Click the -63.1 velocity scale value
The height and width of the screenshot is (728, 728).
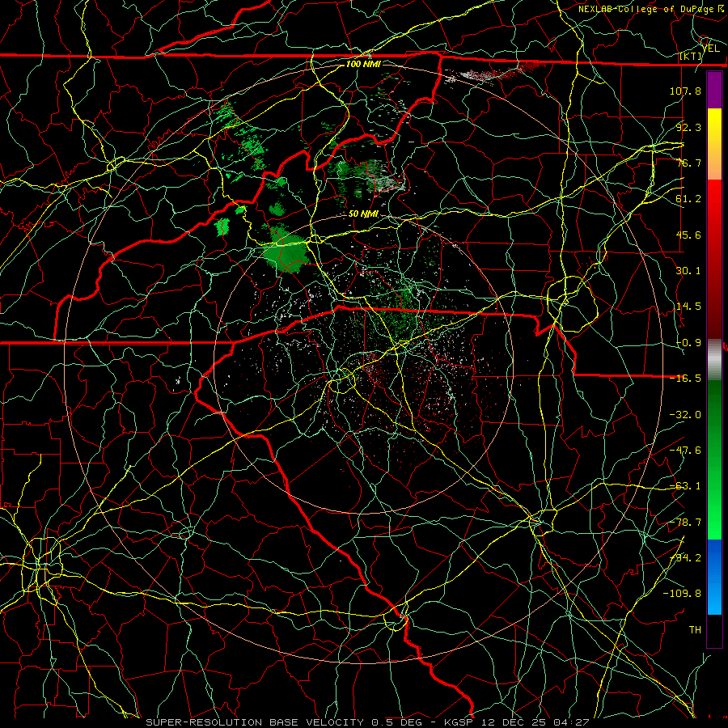(x=685, y=486)
